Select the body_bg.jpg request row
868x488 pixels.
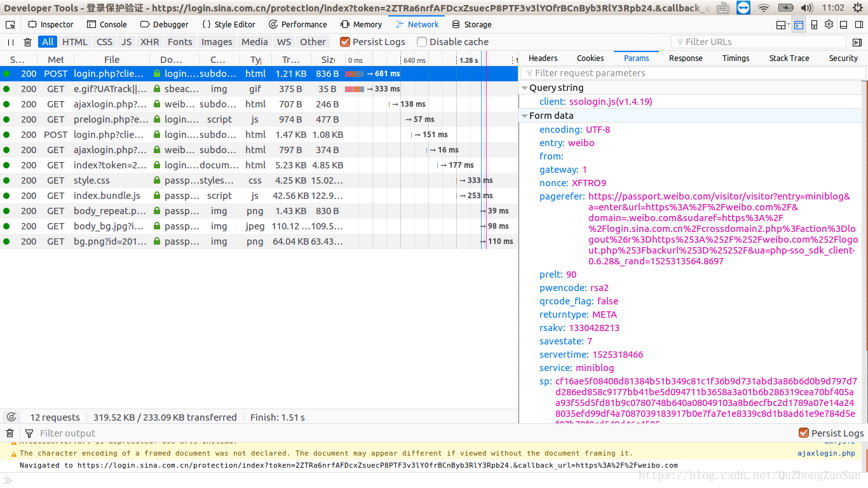point(259,226)
